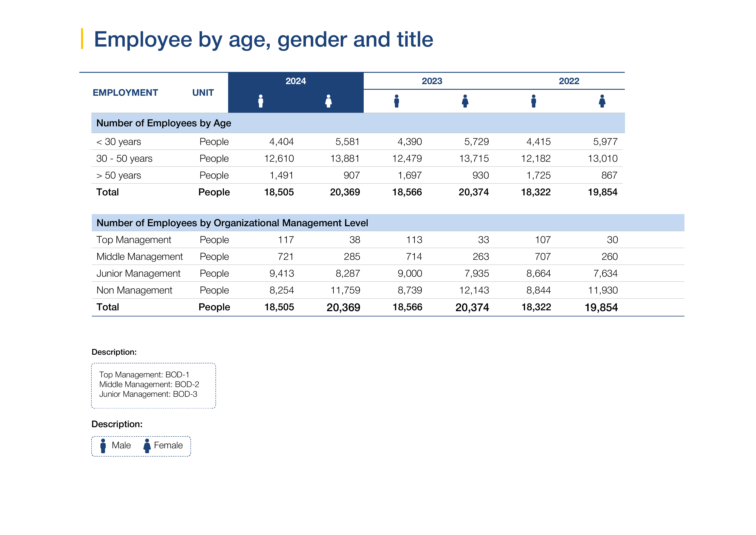The height and width of the screenshot is (535, 756).
Task: Click the value 13,010 in the table
Action: tap(603, 158)
